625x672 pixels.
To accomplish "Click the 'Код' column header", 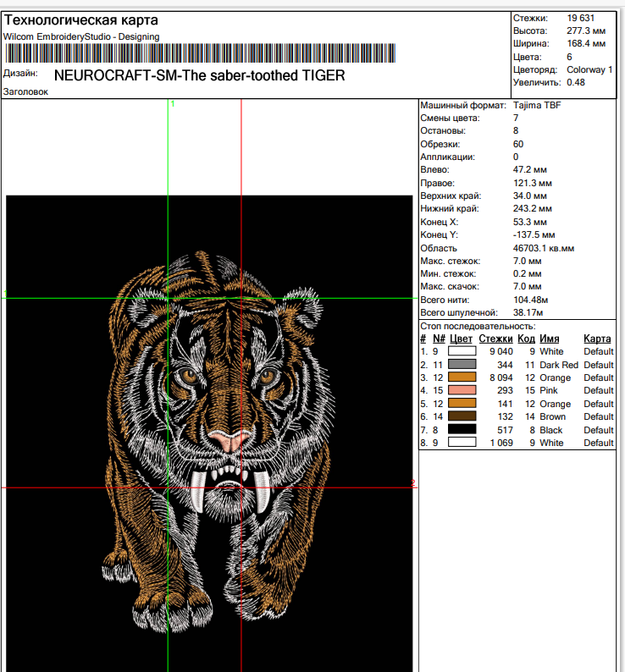I will pos(526,339).
